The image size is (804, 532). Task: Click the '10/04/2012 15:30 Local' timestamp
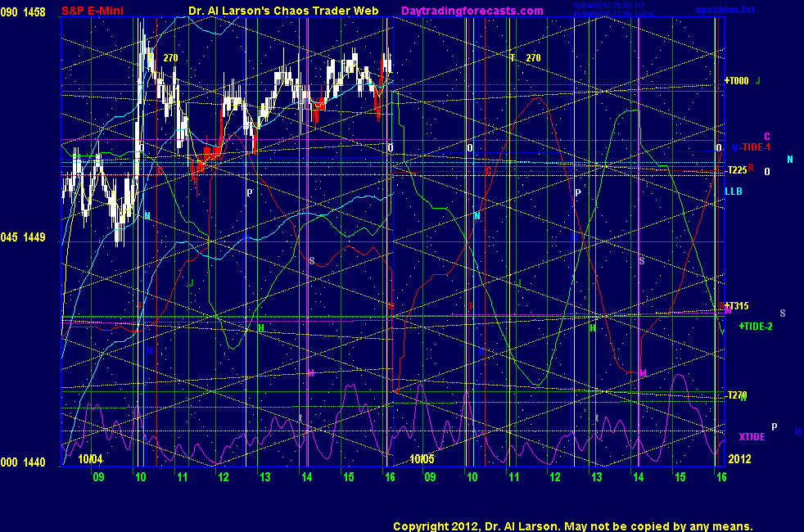pyautogui.click(x=613, y=13)
